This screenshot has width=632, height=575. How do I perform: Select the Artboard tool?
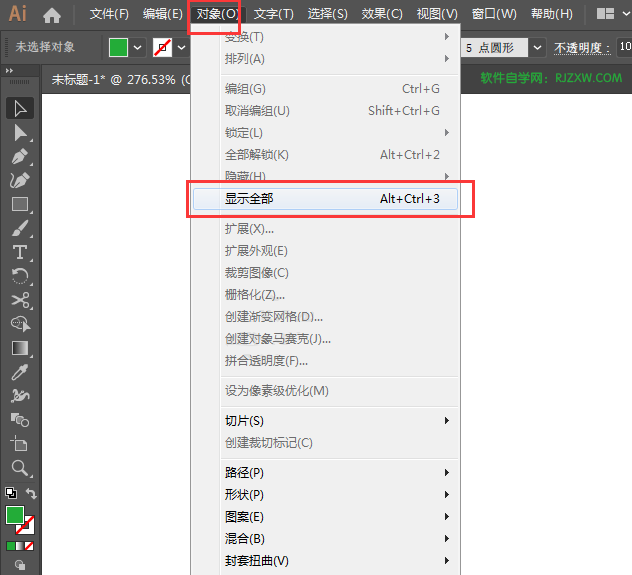[20, 444]
